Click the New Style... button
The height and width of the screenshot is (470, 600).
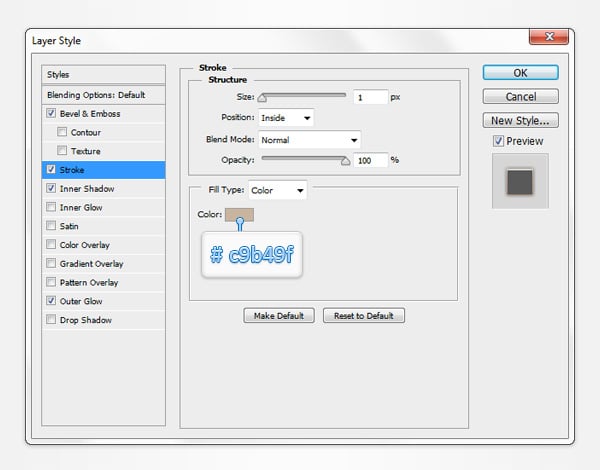[520, 121]
